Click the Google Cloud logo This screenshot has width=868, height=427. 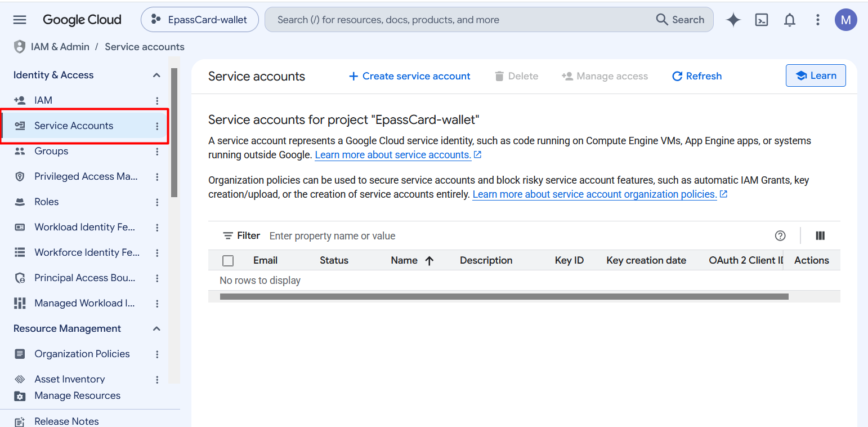point(82,20)
